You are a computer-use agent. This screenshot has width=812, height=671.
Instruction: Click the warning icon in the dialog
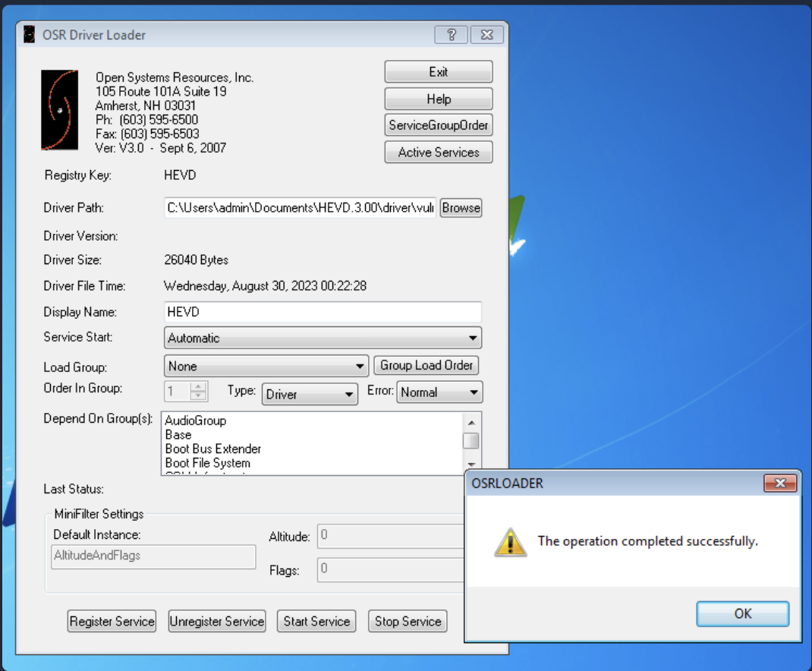click(509, 542)
